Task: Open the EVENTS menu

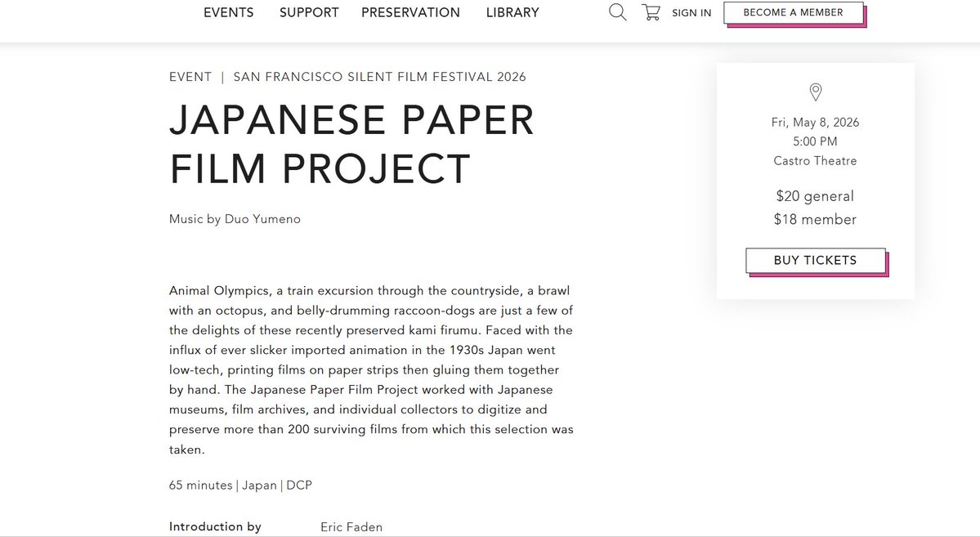Action: 228,12
